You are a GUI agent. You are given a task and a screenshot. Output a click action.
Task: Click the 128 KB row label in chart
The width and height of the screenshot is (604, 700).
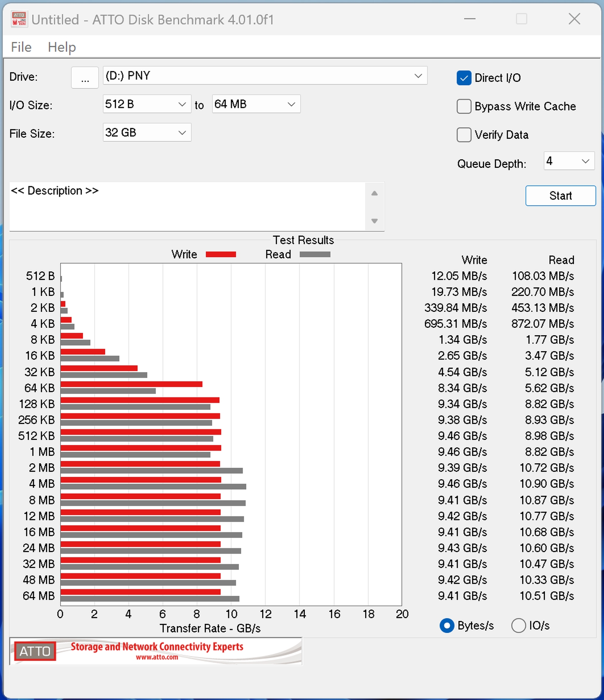tap(37, 404)
